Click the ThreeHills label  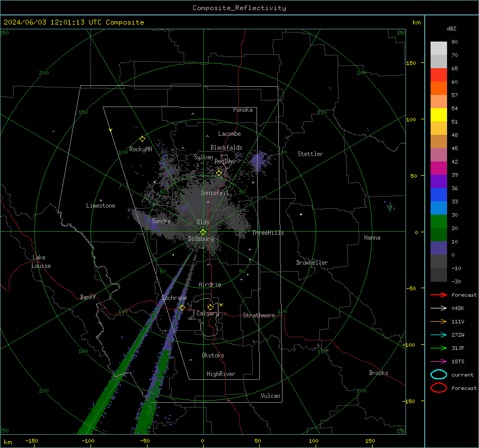[x=268, y=233]
